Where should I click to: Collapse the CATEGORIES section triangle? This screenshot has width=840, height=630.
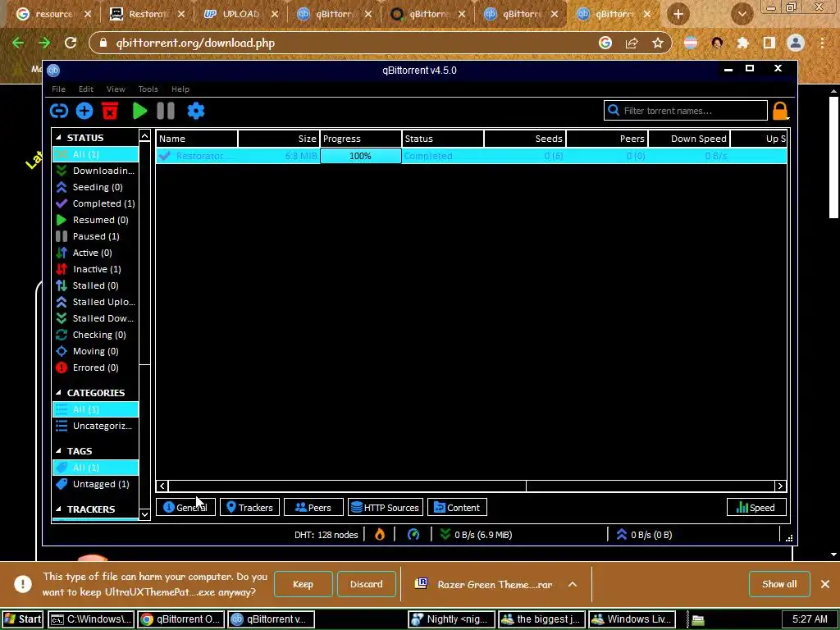tap(58, 393)
